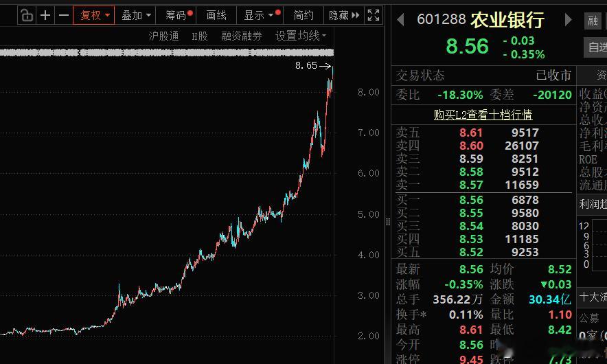The width and height of the screenshot is (607, 364).
Task: Click the 5.00 price axis label
Action: pyautogui.click(x=369, y=214)
